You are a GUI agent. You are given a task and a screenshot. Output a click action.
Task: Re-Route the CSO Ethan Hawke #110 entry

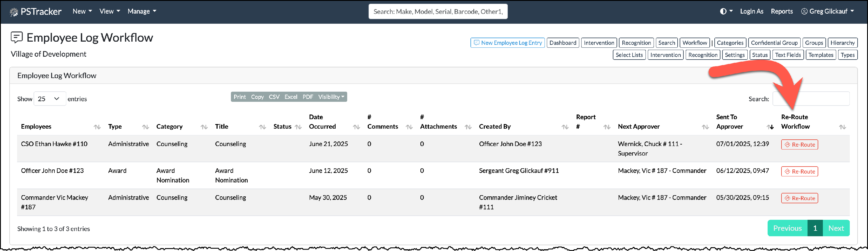coord(799,145)
